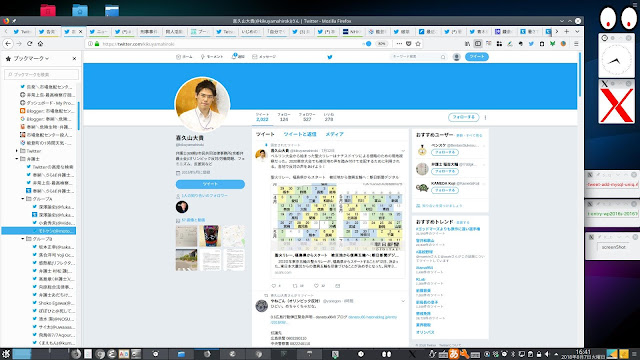This screenshot has height=360, width=640.
Task: View the フォロワー followers count
Action: click(x=307, y=117)
